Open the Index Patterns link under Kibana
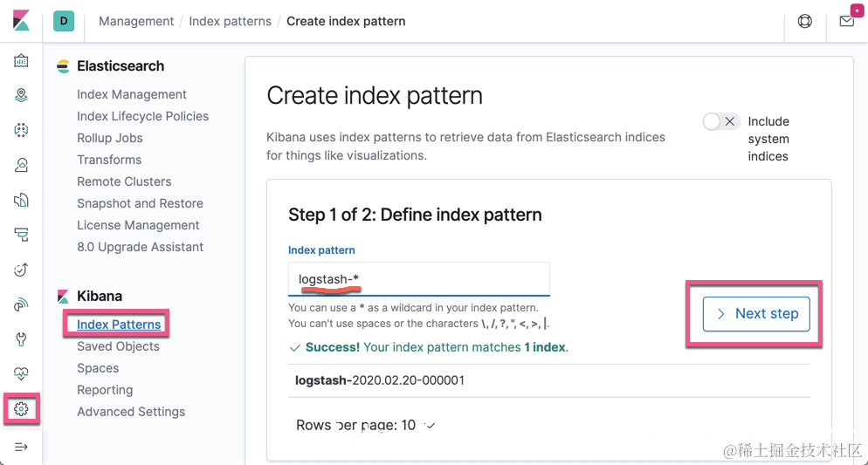Viewport: 868px width, 465px height. pos(119,325)
